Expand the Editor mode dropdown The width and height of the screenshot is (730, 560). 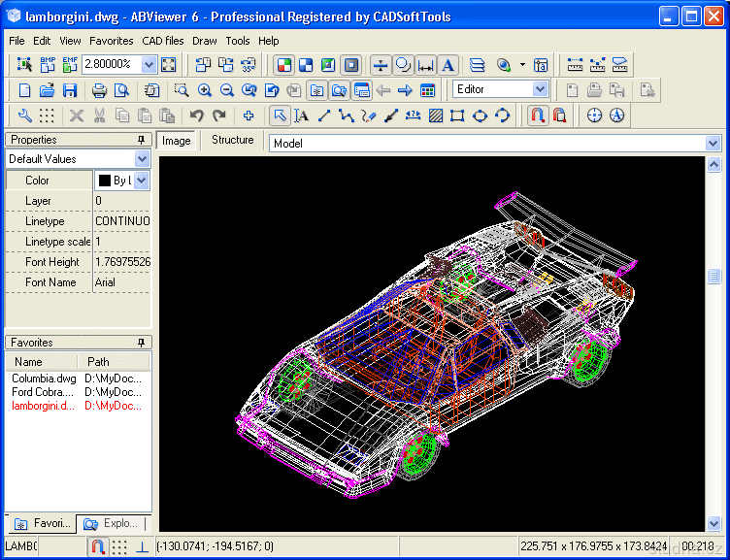pos(541,89)
